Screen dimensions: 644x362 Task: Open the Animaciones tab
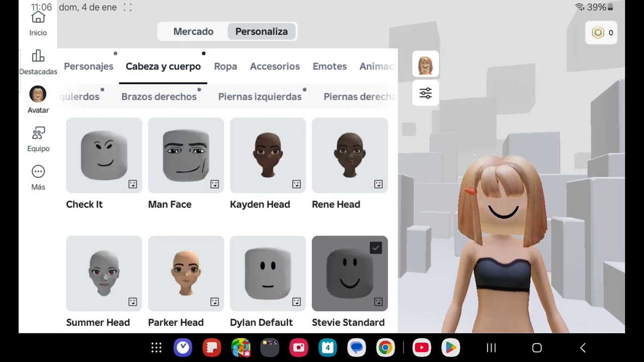tap(378, 66)
